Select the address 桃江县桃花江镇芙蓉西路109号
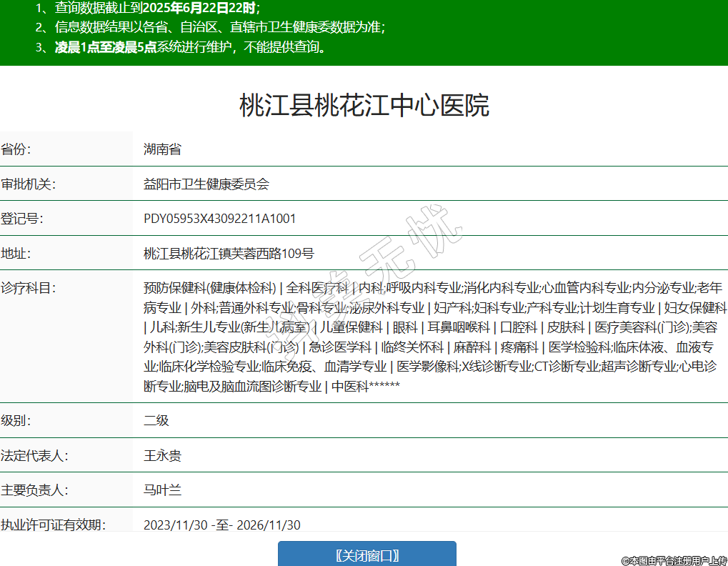728x566 pixels. click(x=229, y=253)
